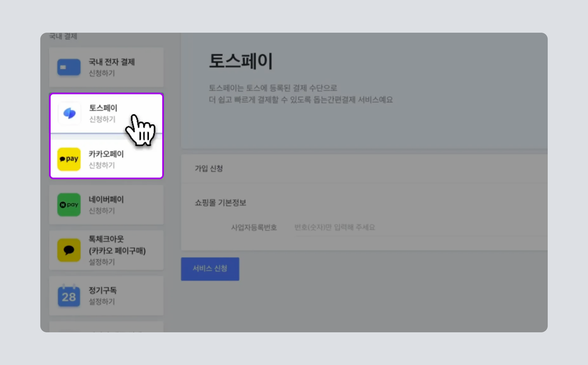Click the 정기구독 calendar 28 icon
Viewport: 588px width, 365px height.
pyautogui.click(x=69, y=296)
